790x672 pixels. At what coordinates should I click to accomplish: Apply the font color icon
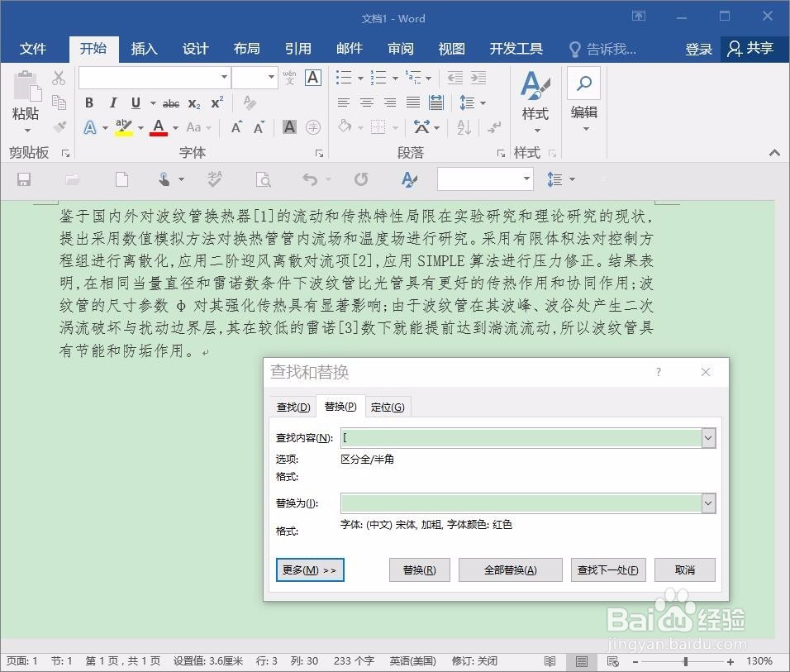pos(157,127)
